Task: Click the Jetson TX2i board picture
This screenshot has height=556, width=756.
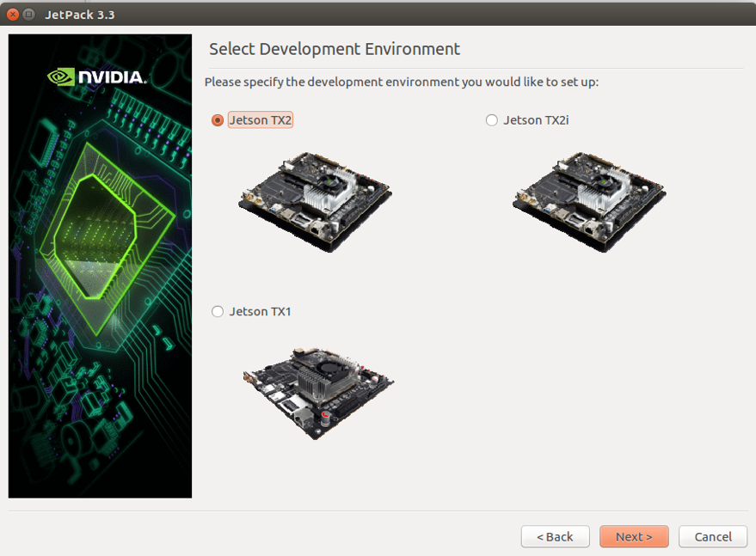Action: click(589, 201)
